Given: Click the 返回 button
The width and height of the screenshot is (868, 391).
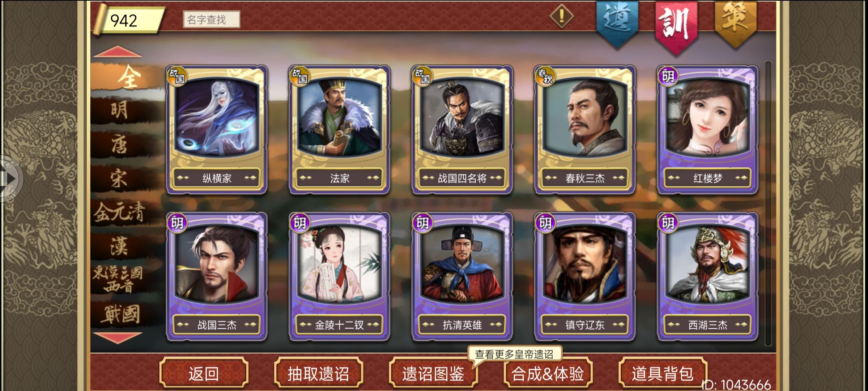Looking at the screenshot, I should click(204, 373).
